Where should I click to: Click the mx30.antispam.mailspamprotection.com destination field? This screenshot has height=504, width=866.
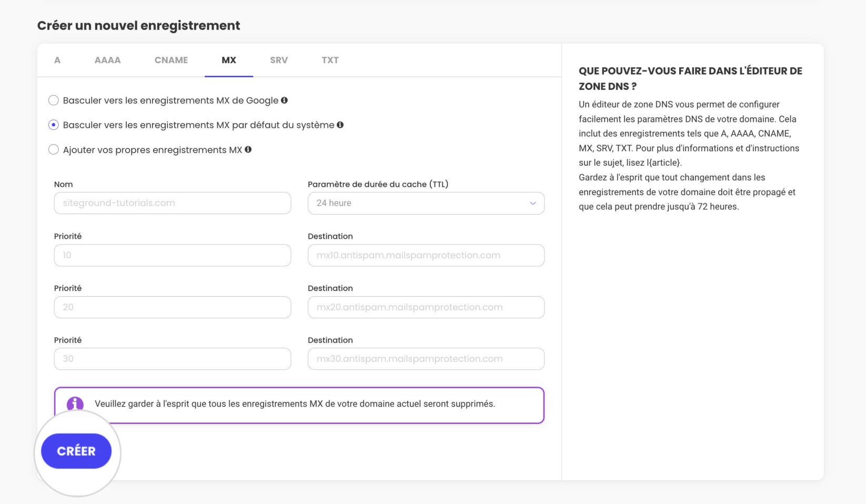coord(426,359)
